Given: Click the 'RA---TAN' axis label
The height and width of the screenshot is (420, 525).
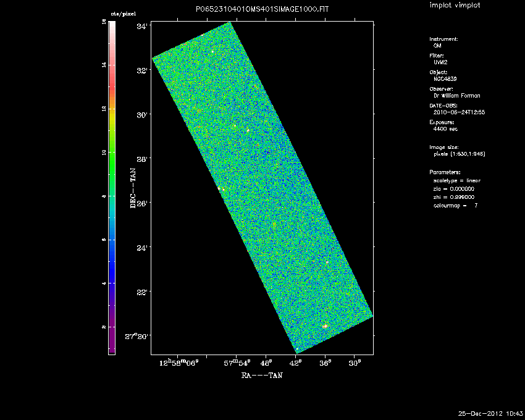Looking at the screenshot, I should 262,376.
